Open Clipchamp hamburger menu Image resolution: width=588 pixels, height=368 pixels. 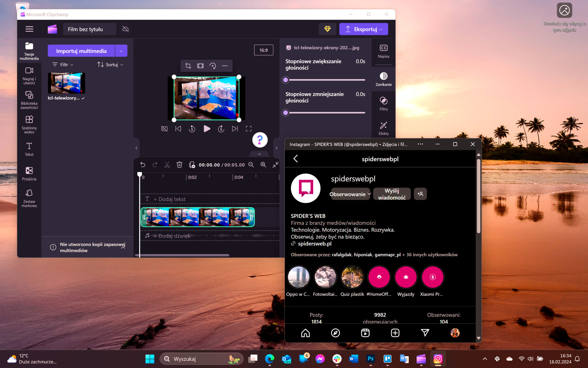click(29, 29)
